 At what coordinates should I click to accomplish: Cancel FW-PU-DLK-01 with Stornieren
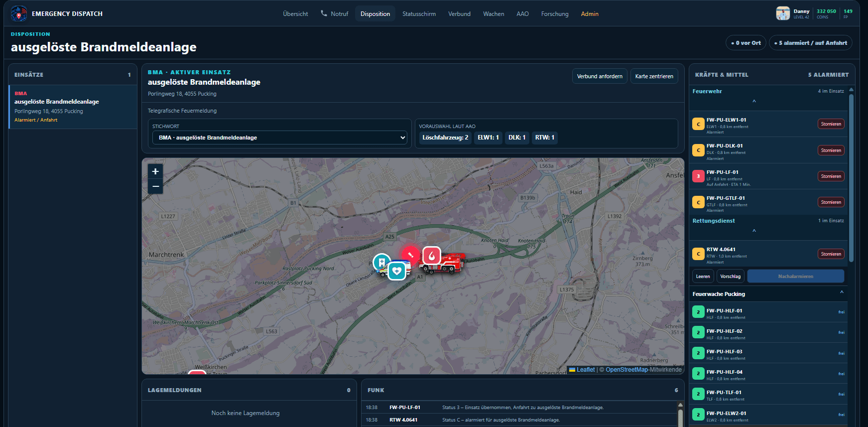pos(831,150)
